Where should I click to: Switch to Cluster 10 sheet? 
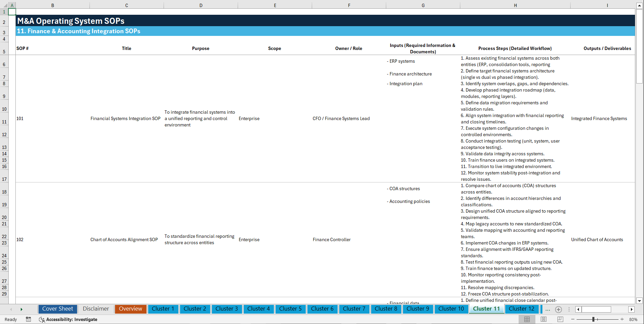point(451,309)
